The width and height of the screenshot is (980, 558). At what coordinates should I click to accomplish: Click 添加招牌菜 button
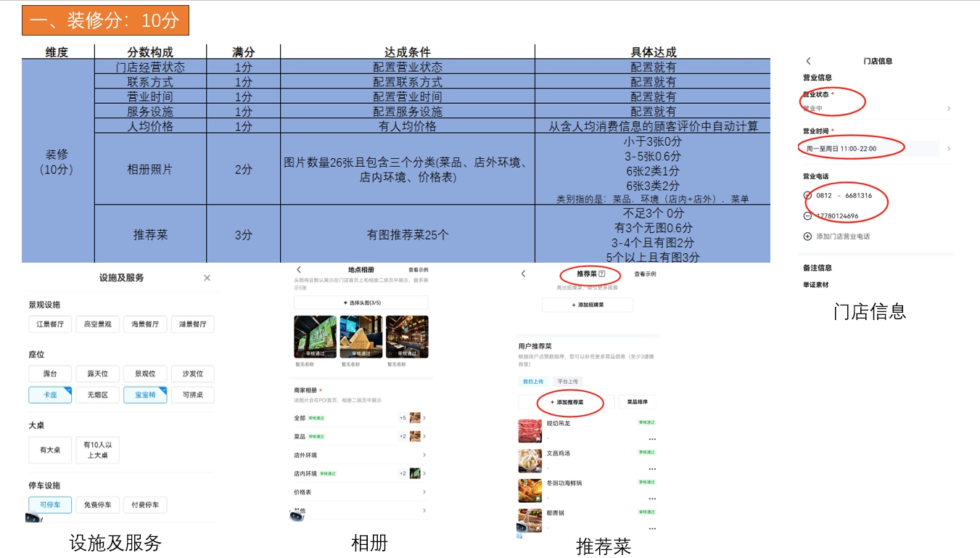588,305
